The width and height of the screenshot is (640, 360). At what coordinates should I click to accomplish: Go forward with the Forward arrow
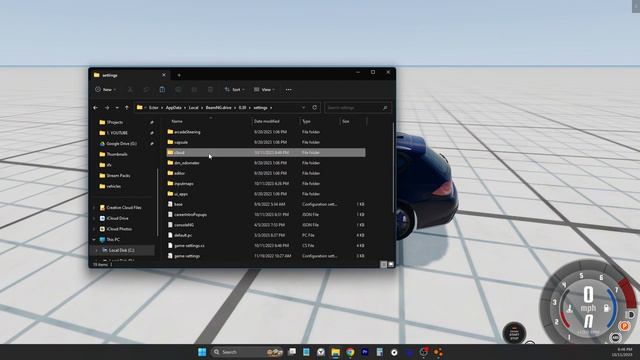pos(107,108)
